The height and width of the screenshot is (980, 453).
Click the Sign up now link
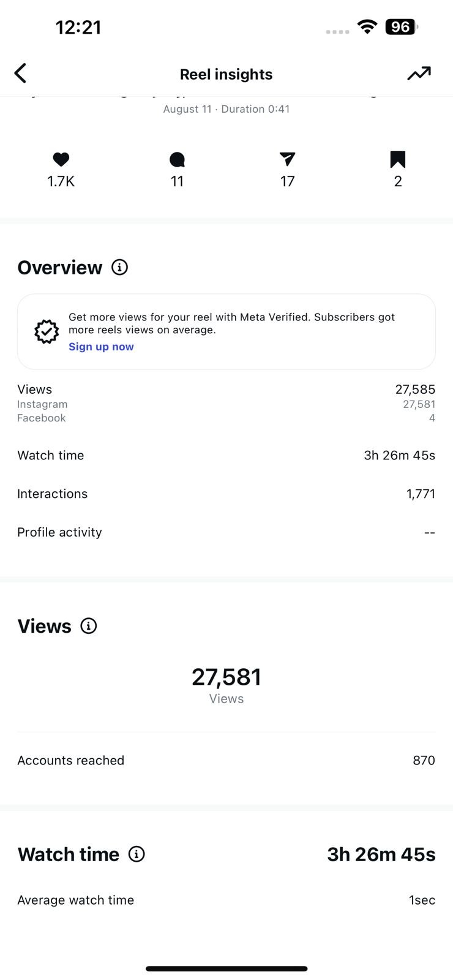tap(101, 347)
